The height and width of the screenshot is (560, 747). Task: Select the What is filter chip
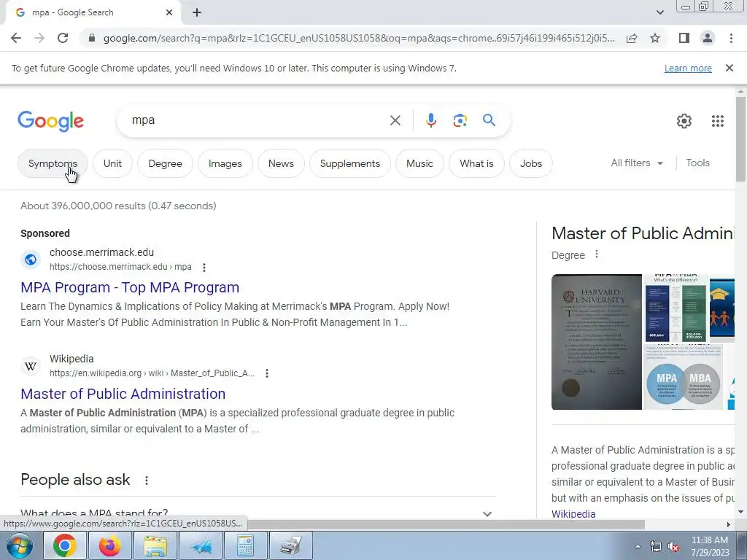click(476, 163)
